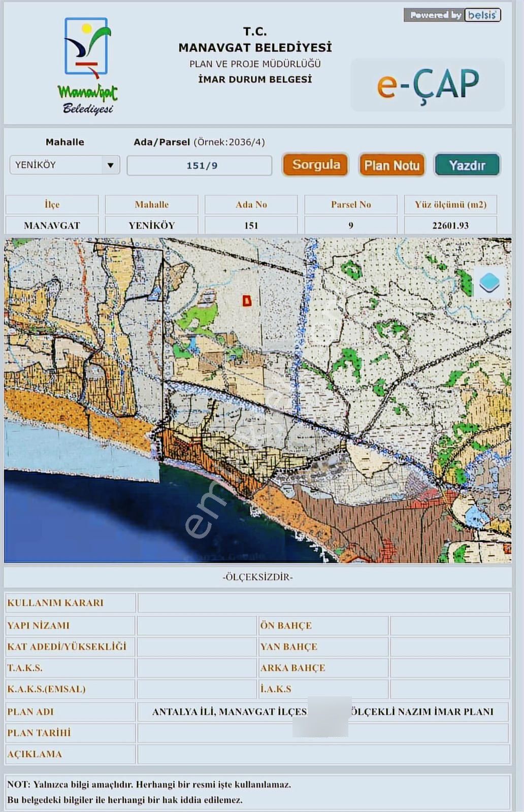Click the ÖN BAHÇE label
The image size is (524, 812).
286,626
